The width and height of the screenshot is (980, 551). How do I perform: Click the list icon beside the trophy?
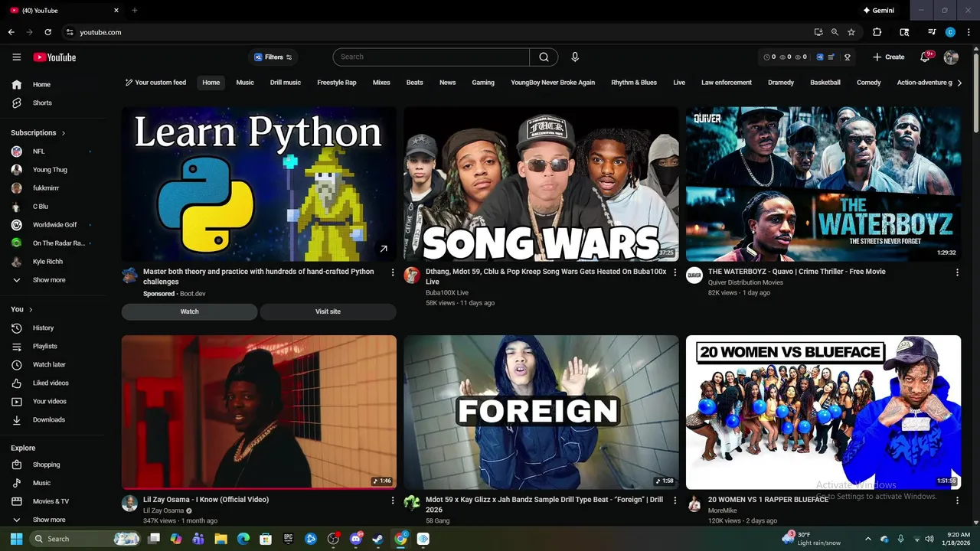(831, 57)
